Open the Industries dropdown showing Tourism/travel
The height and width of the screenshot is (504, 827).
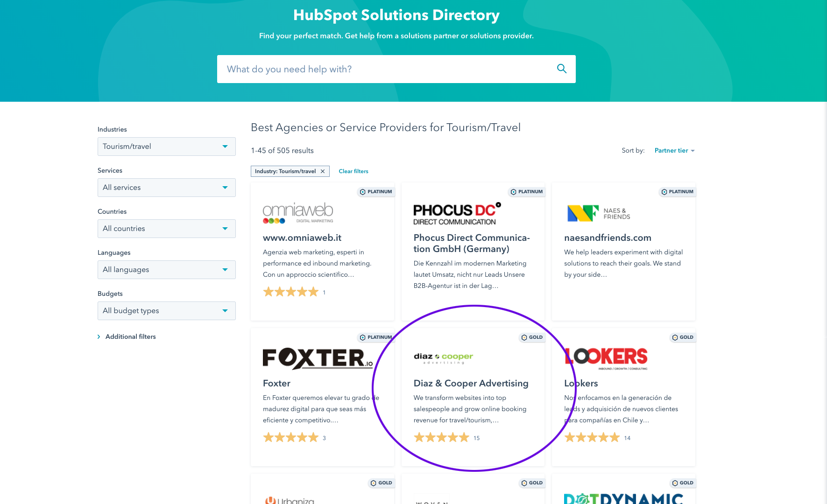[166, 146]
